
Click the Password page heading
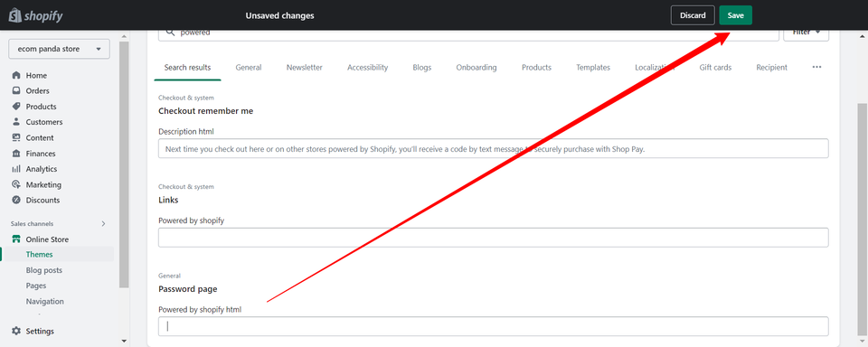pos(188,289)
